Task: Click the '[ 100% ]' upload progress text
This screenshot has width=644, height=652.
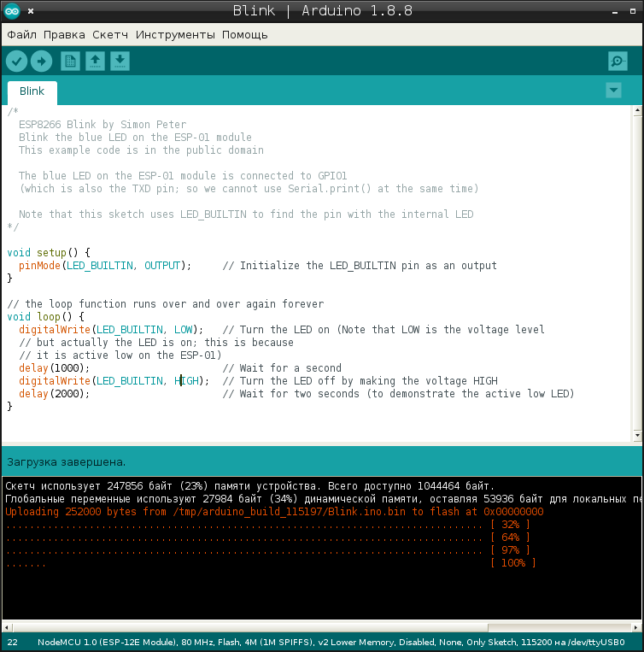Action: click(x=513, y=563)
